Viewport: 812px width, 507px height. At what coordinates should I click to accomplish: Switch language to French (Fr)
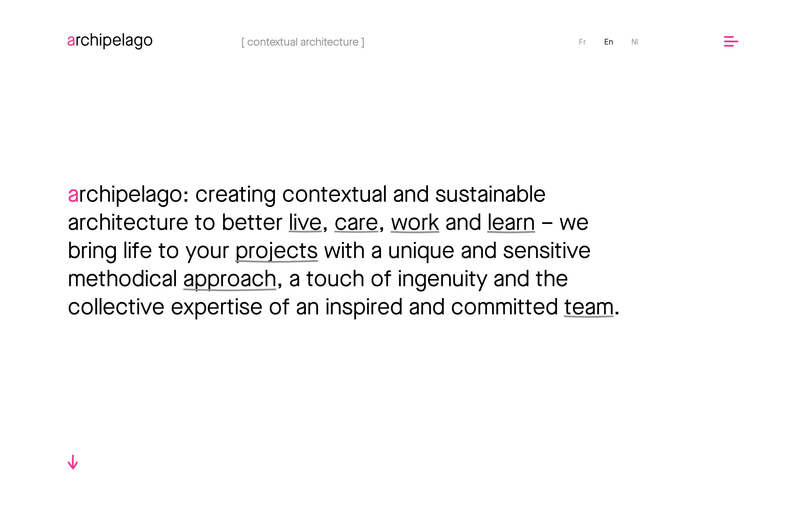pyautogui.click(x=582, y=42)
